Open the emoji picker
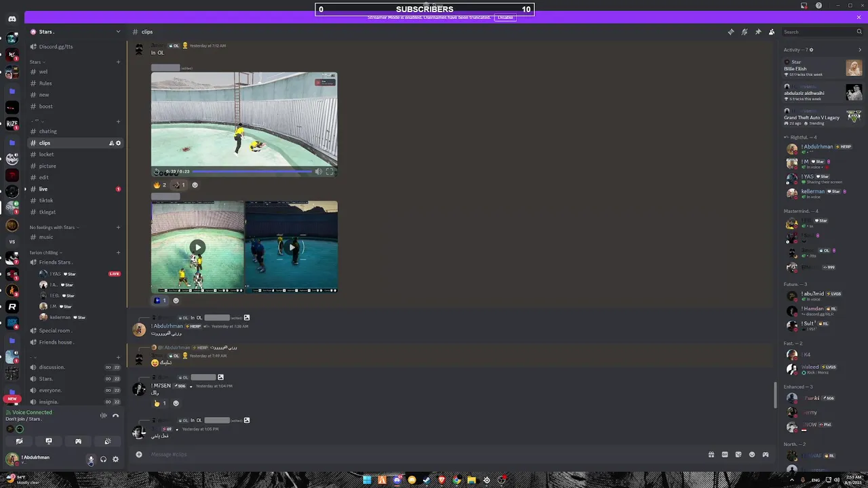Screen dimensions: 868x488 point(751,454)
